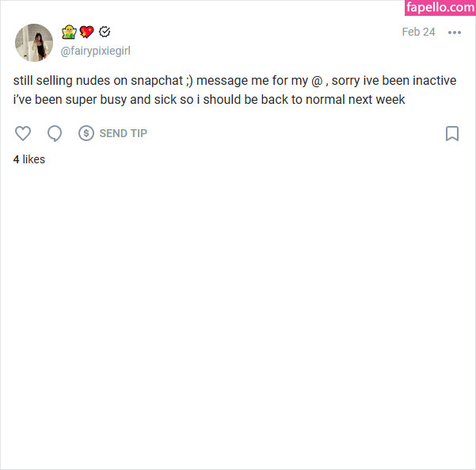Screen dimensions: 476x470
Task: Open comments via the speech bubble icon
Action: tap(55, 133)
